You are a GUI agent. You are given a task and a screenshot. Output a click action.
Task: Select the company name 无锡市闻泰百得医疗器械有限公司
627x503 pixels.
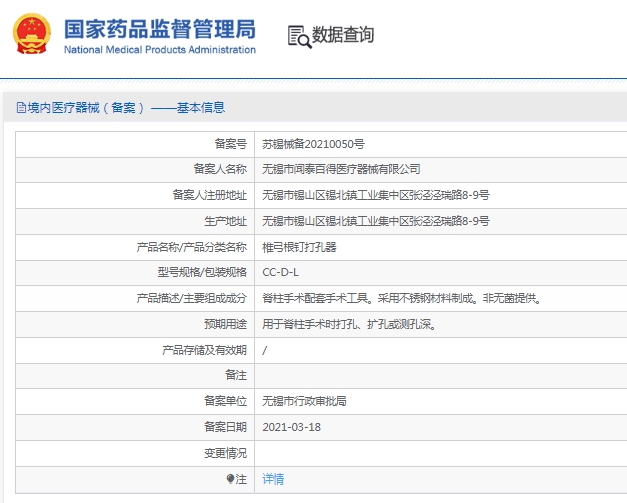341,169
